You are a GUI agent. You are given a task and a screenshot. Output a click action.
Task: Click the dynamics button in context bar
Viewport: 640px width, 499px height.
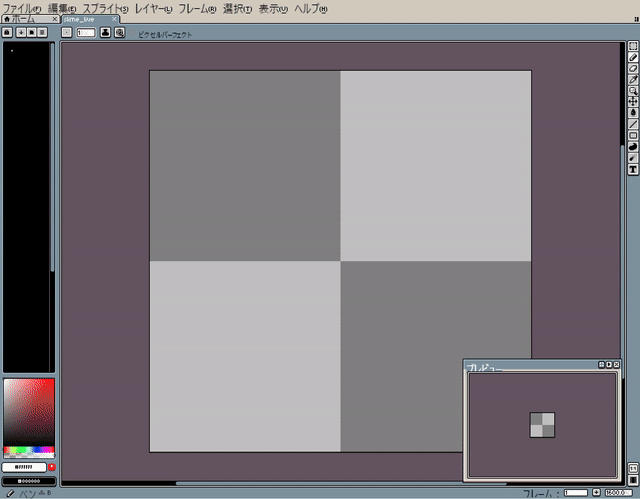[120, 32]
